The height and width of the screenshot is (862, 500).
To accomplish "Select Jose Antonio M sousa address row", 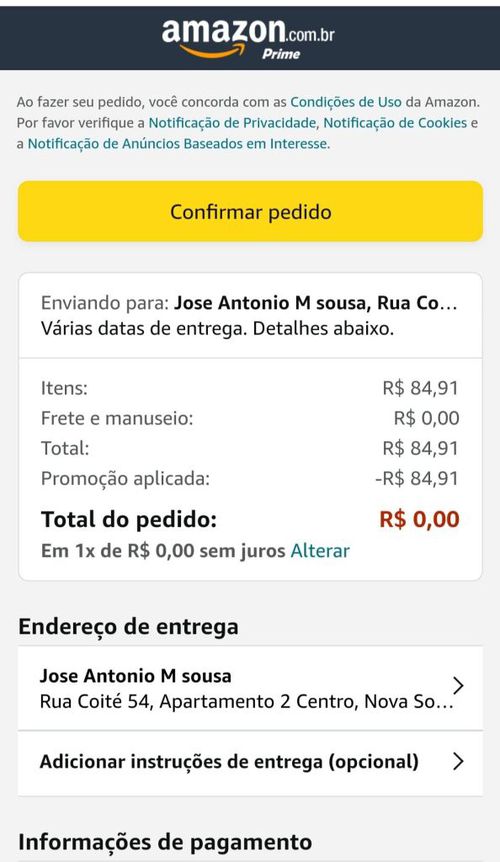I will coord(251,688).
